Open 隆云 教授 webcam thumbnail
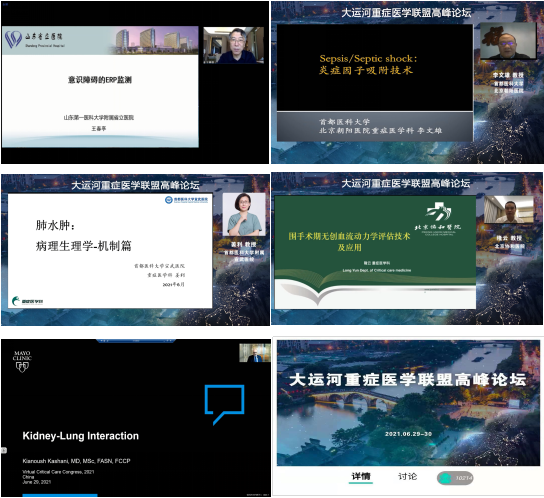 coord(508,209)
